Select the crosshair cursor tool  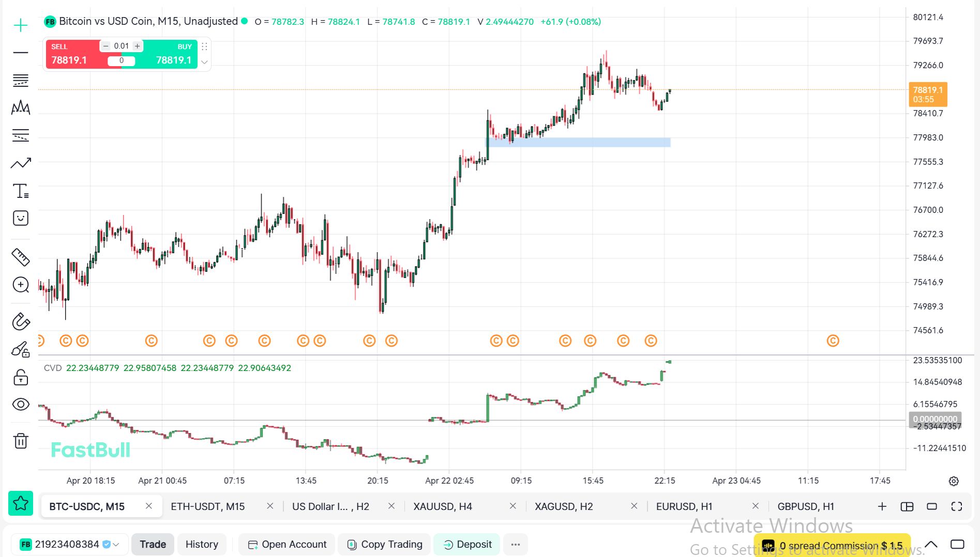pos(21,25)
